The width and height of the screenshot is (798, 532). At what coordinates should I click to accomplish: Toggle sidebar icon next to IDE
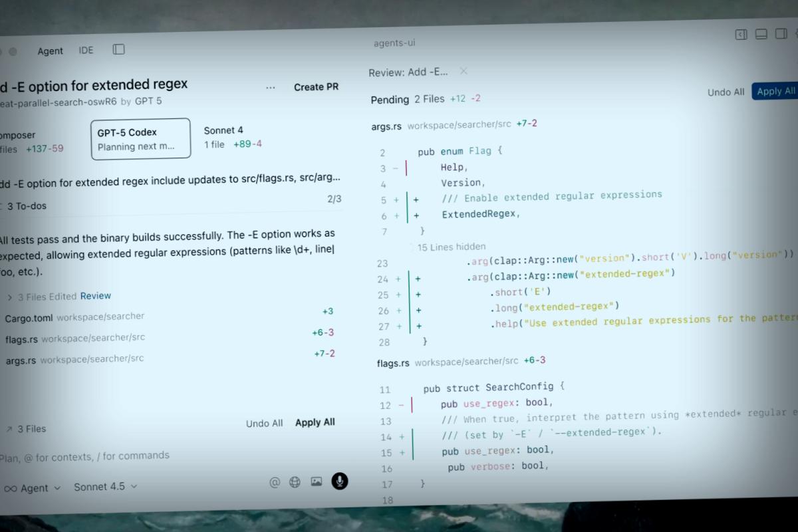(119, 50)
